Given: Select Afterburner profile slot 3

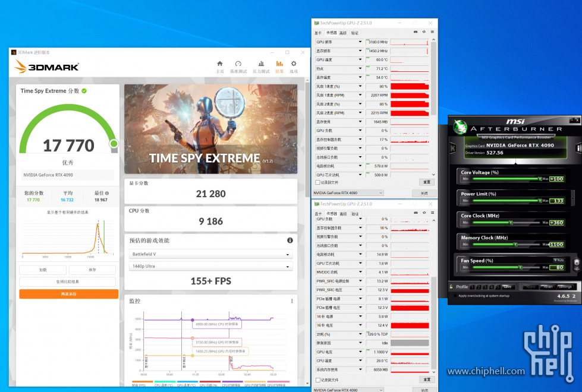Looking at the screenshot, I should click(x=485, y=287).
